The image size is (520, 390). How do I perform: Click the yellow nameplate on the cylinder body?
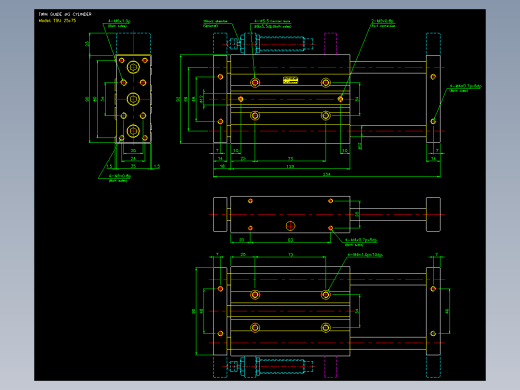(290, 80)
